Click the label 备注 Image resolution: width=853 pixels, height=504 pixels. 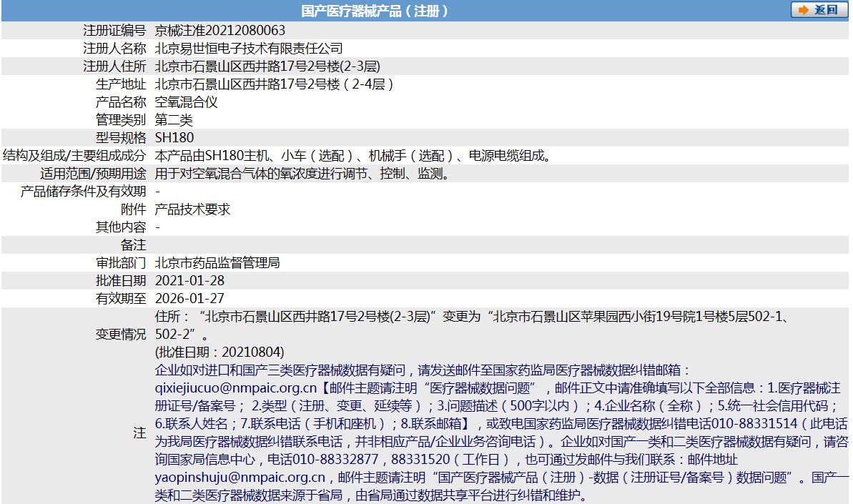(x=133, y=245)
